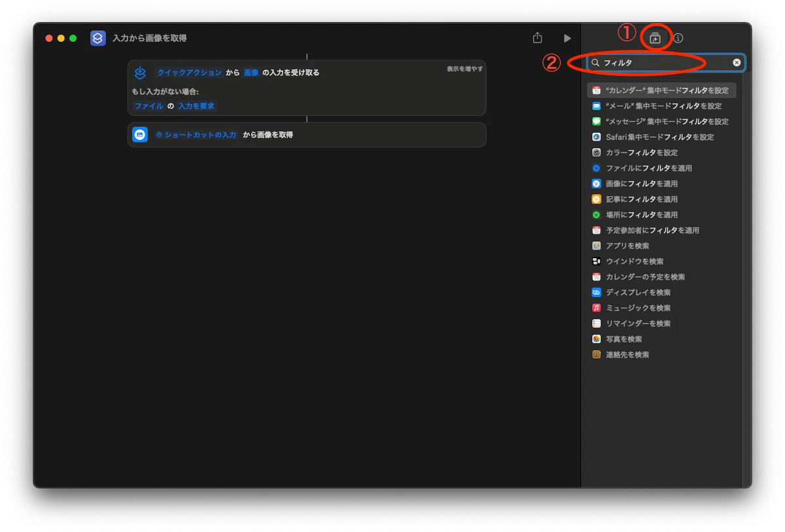Click 表示を増やす to show more options
Screen dimensions: 785x532
[x=464, y=69]
